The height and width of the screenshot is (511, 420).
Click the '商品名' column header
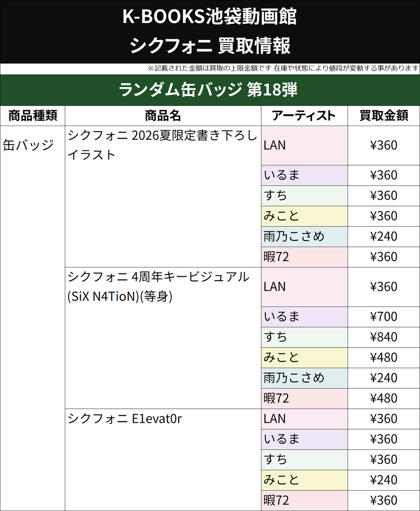[x=163, y=115]
